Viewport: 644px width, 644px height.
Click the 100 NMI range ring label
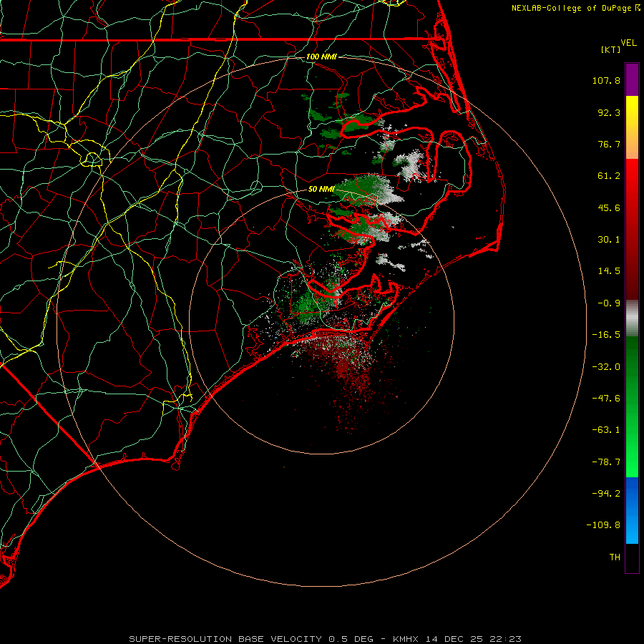pyautogui.click(x=321, y=57)
